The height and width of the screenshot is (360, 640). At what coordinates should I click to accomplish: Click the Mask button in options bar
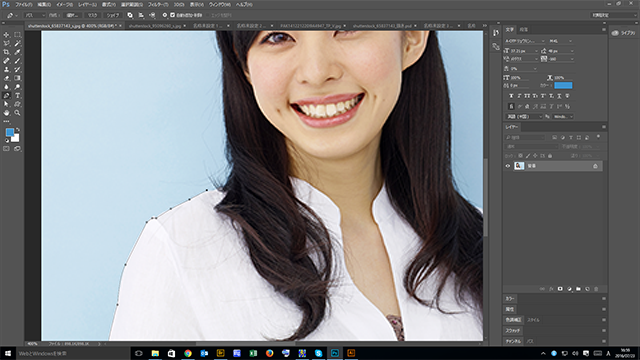93,15
